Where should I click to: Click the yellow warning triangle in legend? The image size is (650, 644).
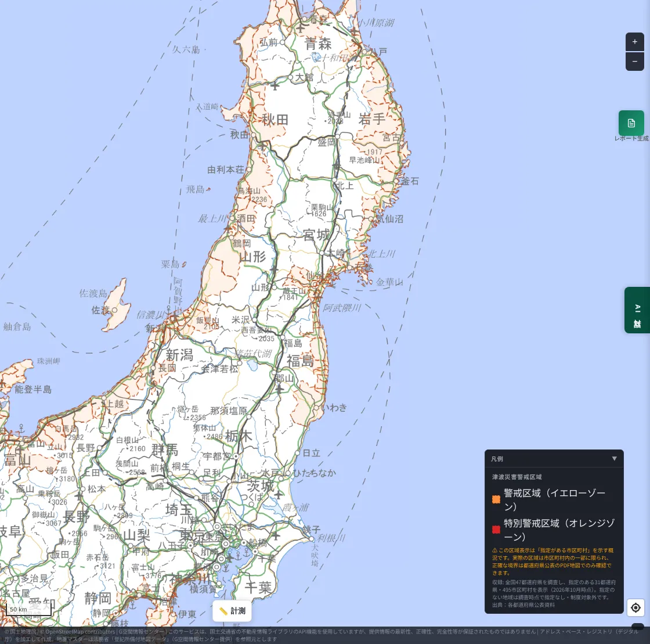click(494, 551)
